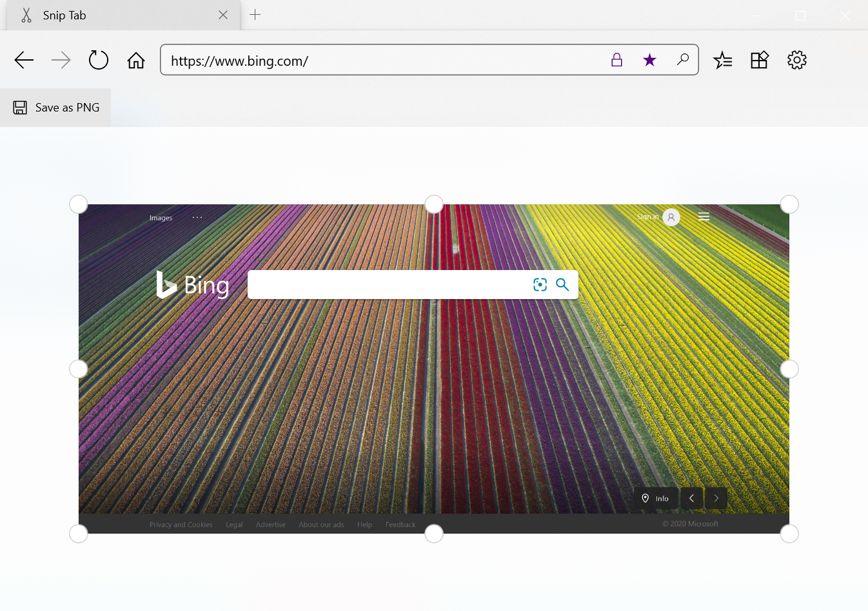This screenshot has width=868, height=611.
Task: Close the Snip Tab
Action: [223, 15]
